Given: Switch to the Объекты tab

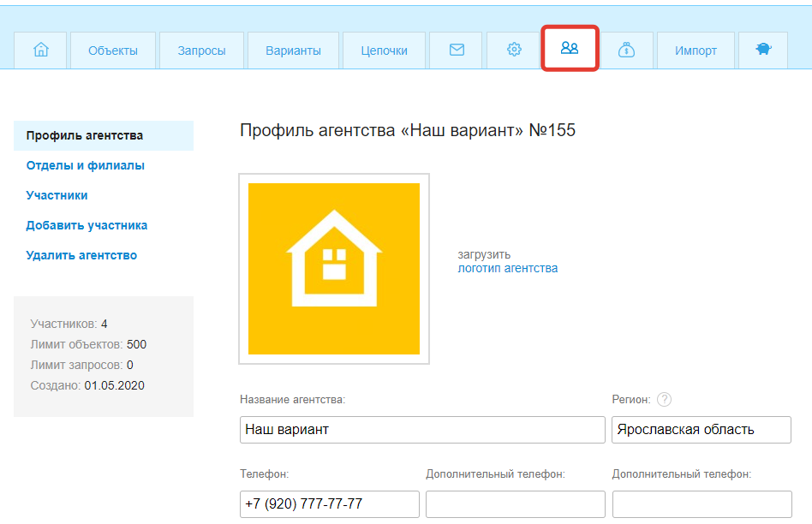Looking at the screenshot, I should pyautogui.click(x=113, y=51).
